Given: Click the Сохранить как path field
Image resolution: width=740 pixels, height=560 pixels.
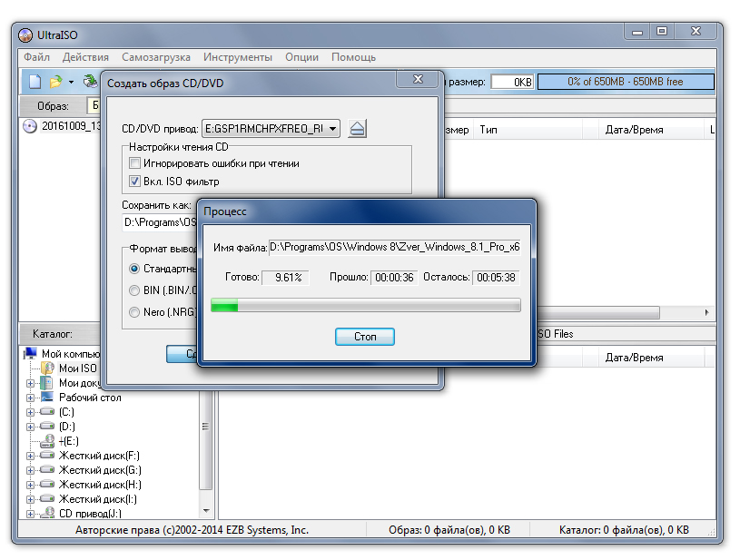Looking at the screenshot, I should pos(160,222).
